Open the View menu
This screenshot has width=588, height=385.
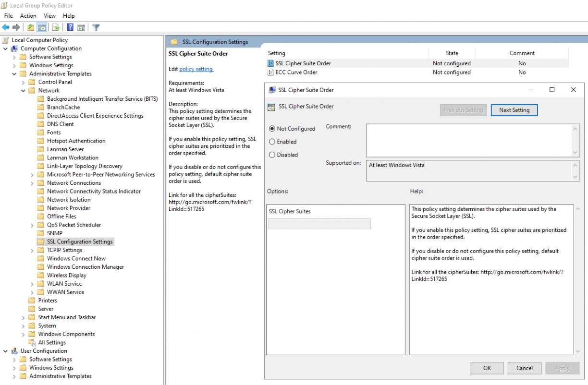[49, 16]
